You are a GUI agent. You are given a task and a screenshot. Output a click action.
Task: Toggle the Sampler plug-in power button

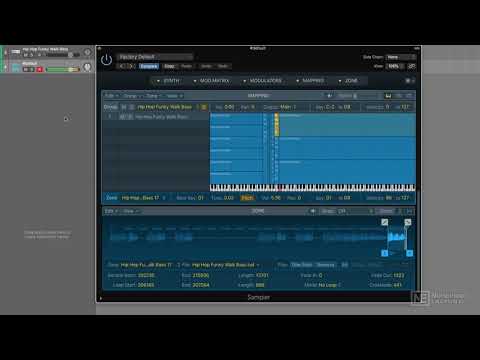tap(106, 60)
